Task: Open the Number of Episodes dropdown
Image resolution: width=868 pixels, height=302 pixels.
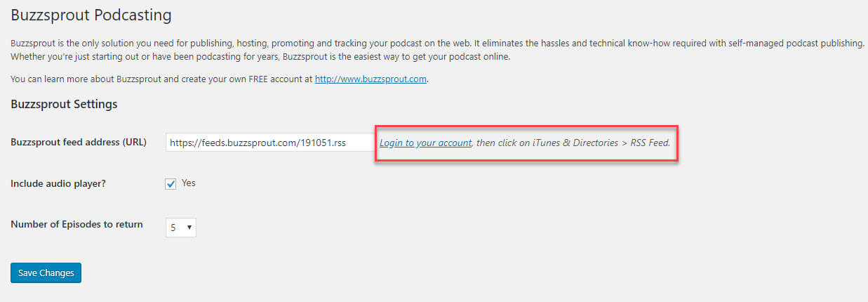Action: [181, 228]
